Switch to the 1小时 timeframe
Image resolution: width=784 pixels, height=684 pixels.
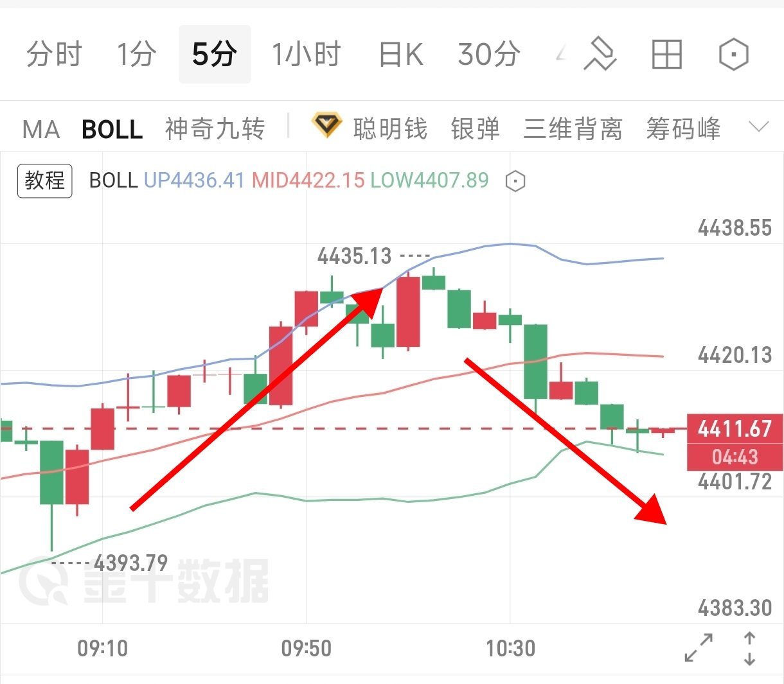point(306,54)
